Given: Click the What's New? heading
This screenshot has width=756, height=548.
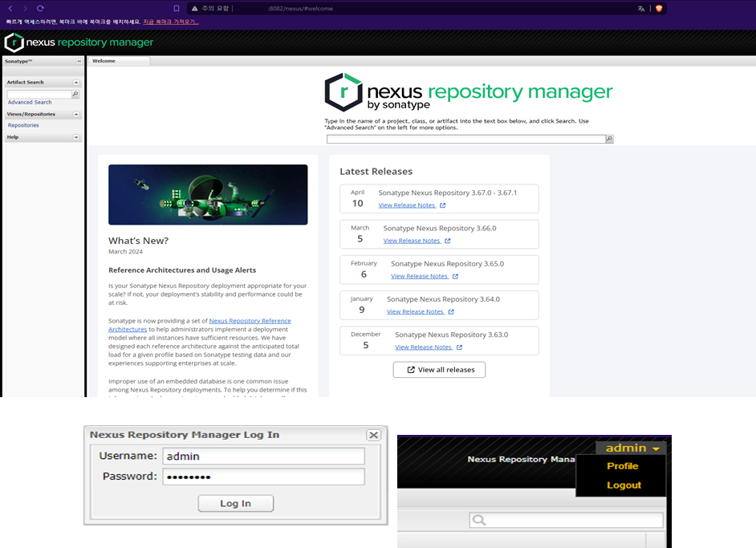Looking at the screenshot, I should pos(138,241).
